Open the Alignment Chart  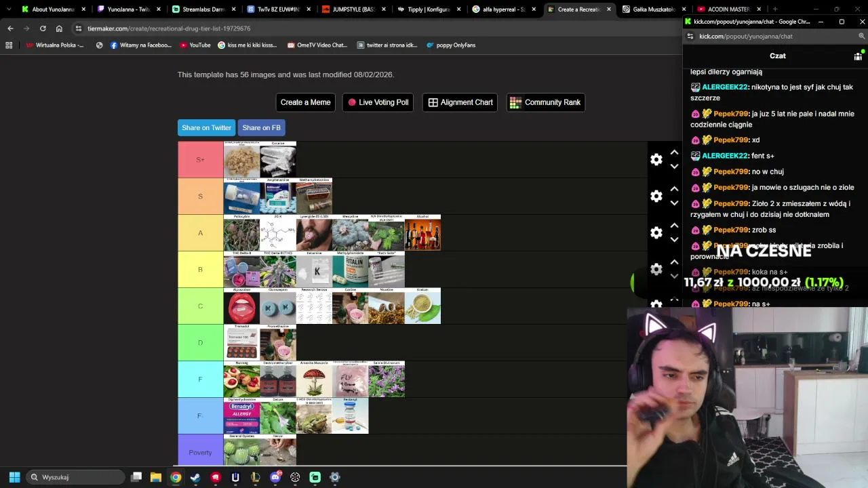(x=460, y=102)
